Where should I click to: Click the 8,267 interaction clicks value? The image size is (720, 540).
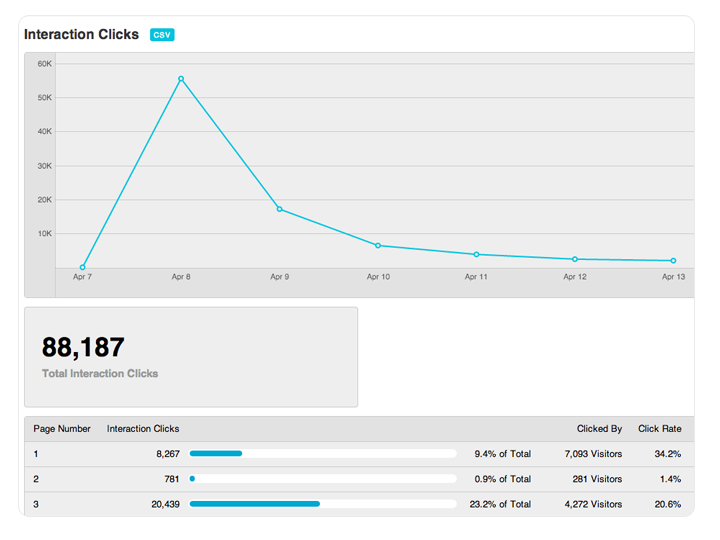[168, 454]
